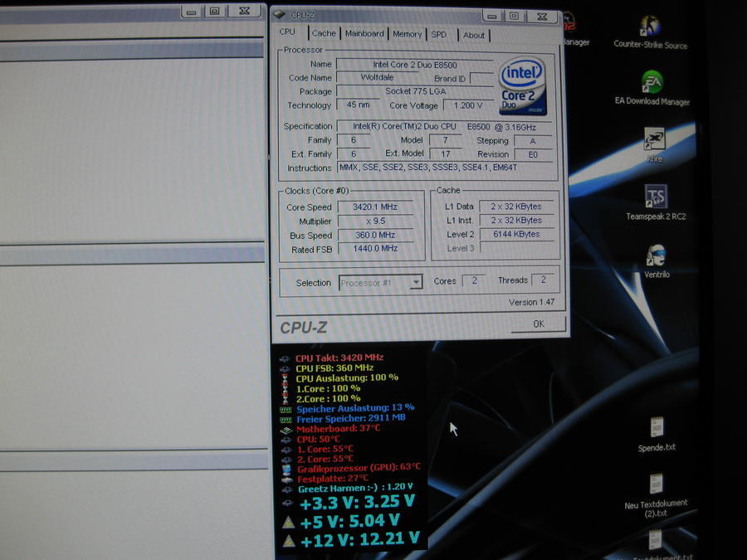Click the 1. Core: 55°C reading

(325, 449)
